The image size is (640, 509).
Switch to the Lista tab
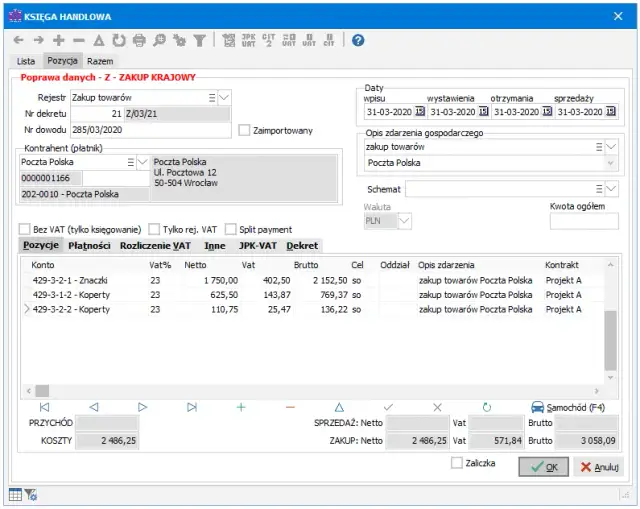pos(26,62)
